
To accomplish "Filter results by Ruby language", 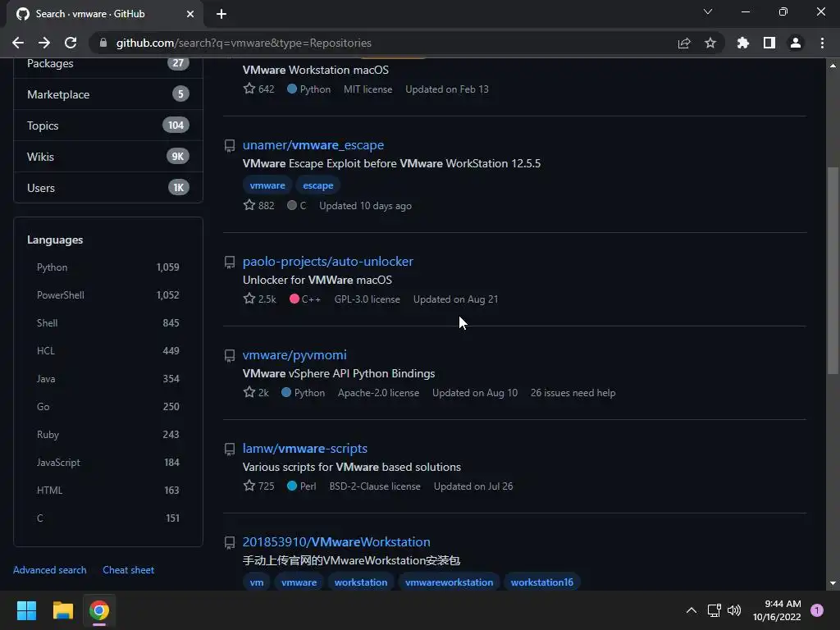I will (108, 435).
